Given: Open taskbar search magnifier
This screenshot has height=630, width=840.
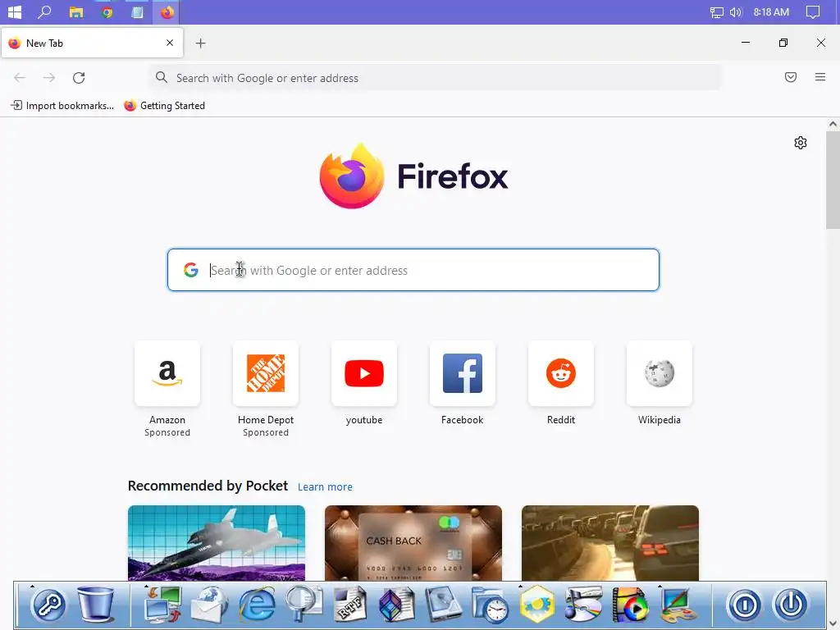Looking at the screenshot, I should (x=45, y=11).
